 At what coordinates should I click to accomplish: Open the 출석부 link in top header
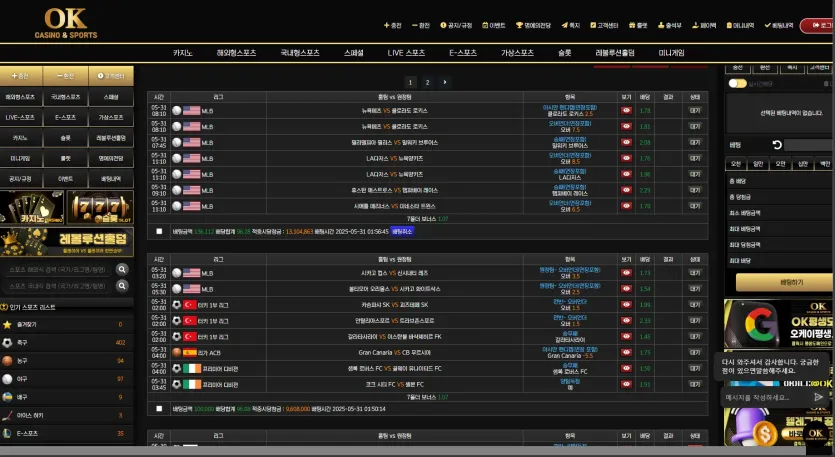pyautogui.click(x=669, y=25)
